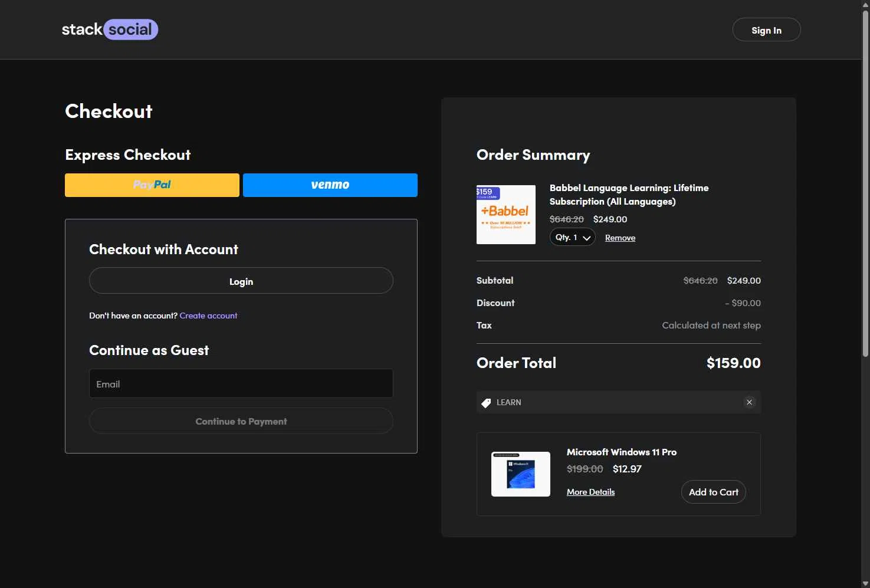Click Continue to Payment button
The image size is (870, 588).
click(x=241, y=421)
